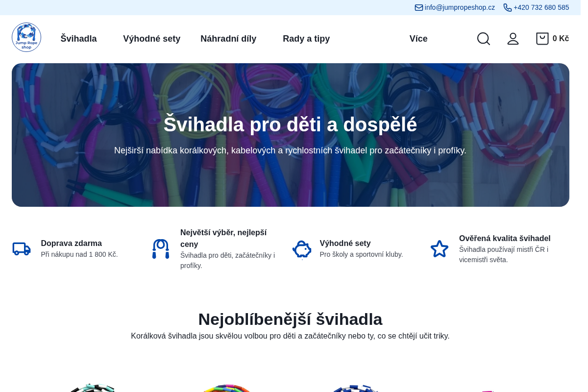Expand the Více menu
This screenshot has height=392, width=588.
pyautogui.click(x=418, y=39)
